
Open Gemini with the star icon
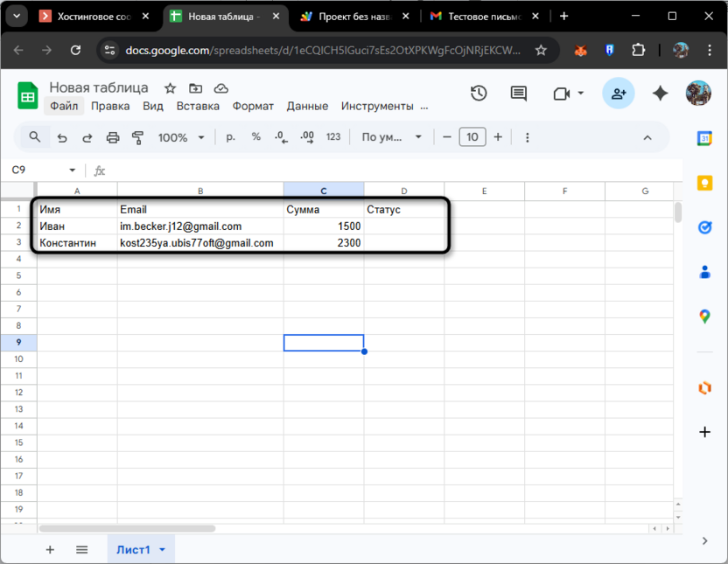(660, 94)
